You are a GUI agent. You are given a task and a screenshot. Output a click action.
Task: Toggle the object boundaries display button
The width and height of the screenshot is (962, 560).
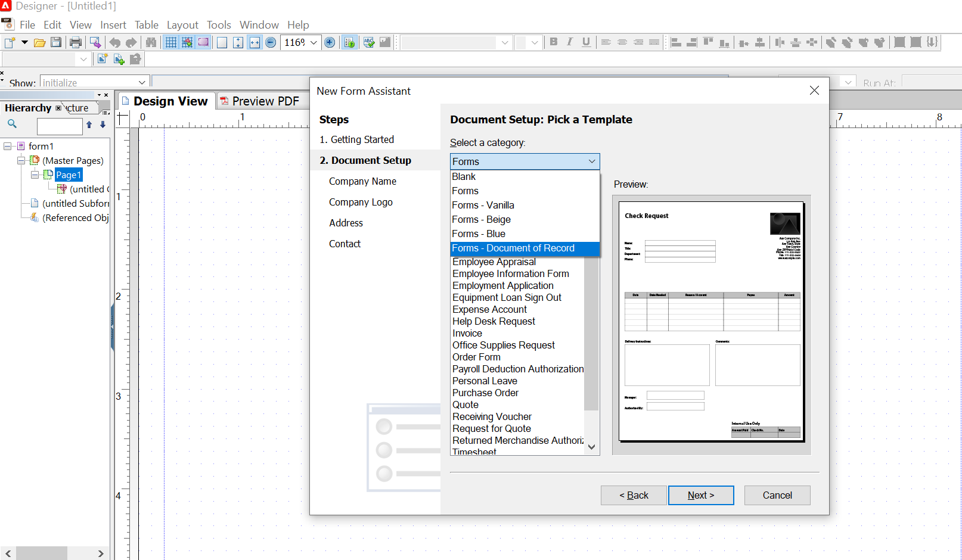pos(203,42)
